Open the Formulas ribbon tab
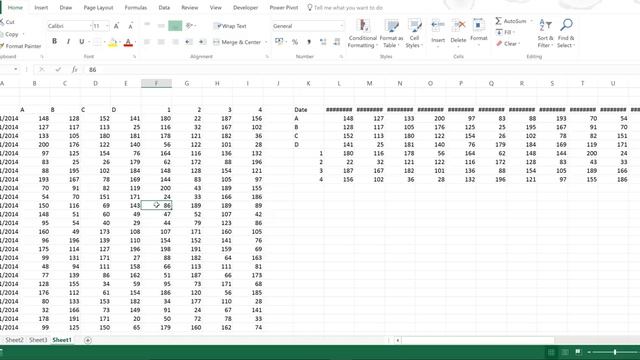The height and width of the screenshot is (360, 640). point(136,7)
